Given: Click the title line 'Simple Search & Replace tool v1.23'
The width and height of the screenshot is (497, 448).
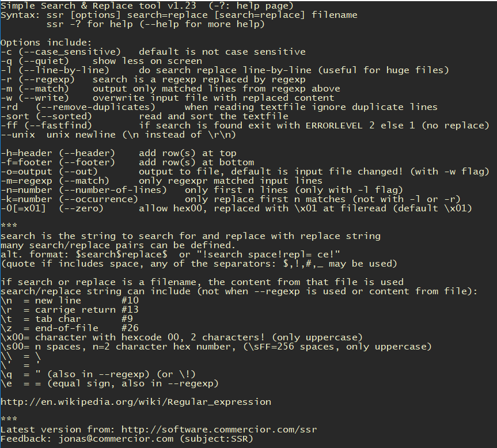Looking at the screenshot, I should coord(98,6).
